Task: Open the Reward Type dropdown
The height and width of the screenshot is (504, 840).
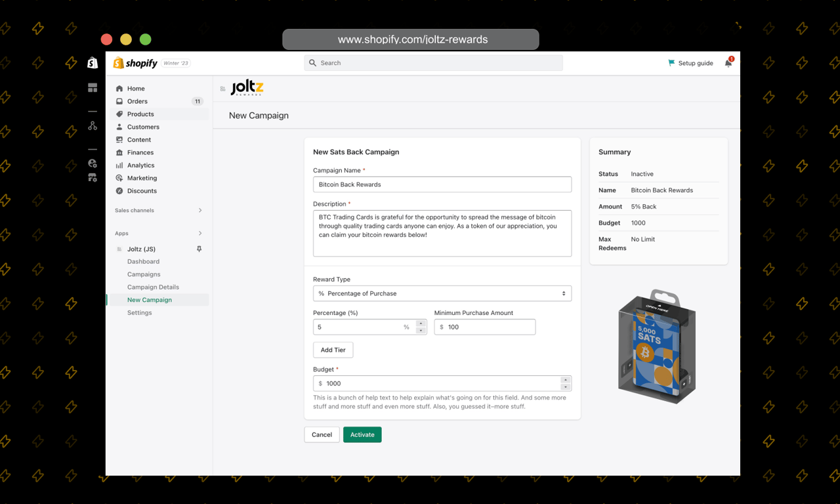Action: pos(442,293)
